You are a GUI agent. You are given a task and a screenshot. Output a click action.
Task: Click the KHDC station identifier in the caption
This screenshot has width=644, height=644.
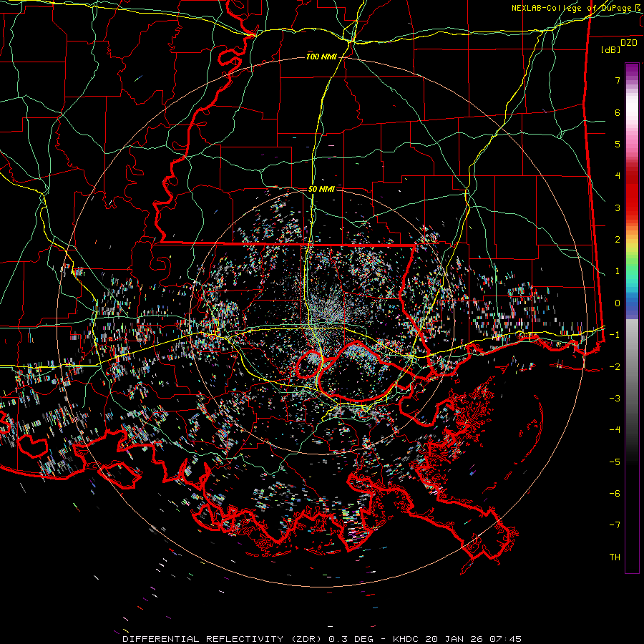[x=406, y=639]
